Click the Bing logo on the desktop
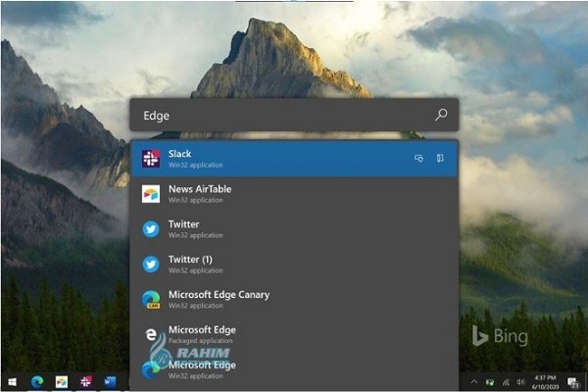 tap(500, 336)
